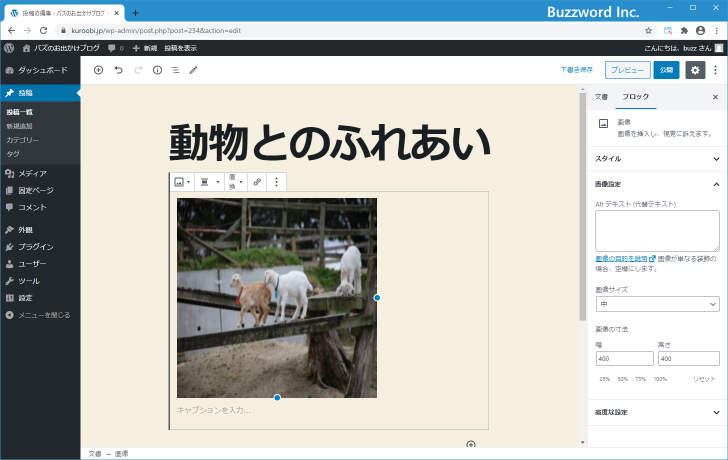728x460 pixels.
Task: Open the Categories submenu item
Action: [22, 140]
